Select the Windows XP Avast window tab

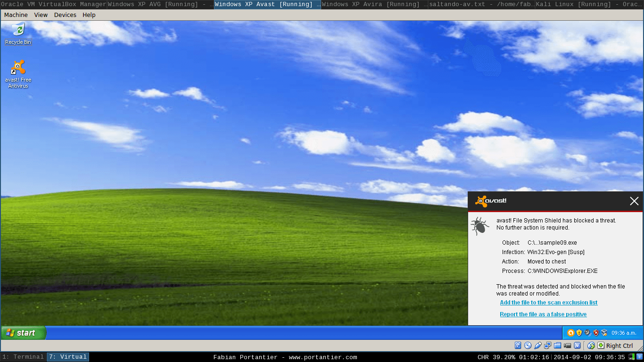pos(267,4)
